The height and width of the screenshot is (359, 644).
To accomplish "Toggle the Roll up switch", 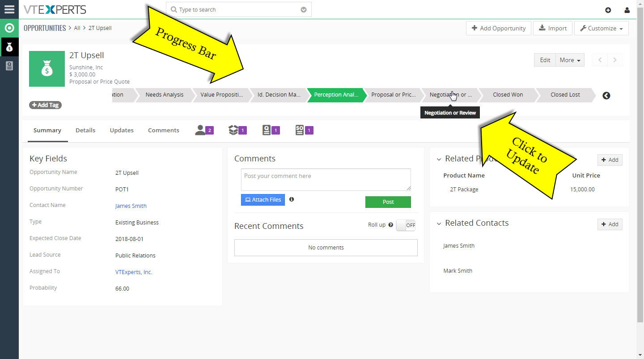I will [406, 225].
